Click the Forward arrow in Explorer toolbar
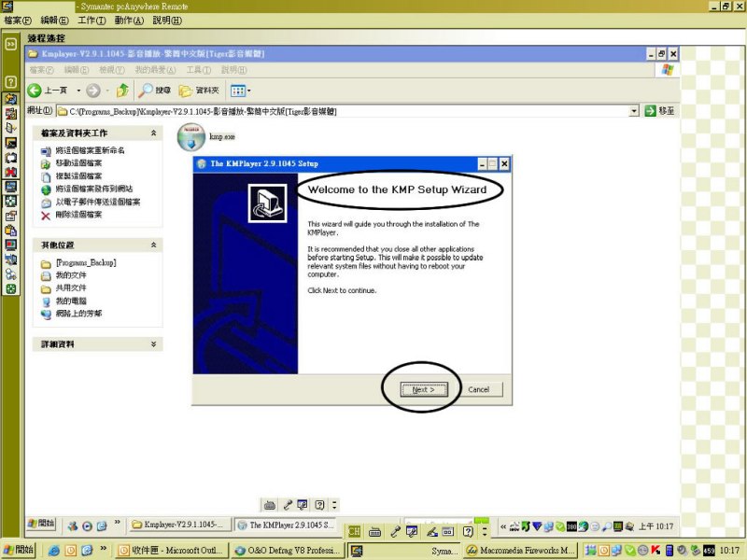The image size is (747, 560). click(92, 91)
